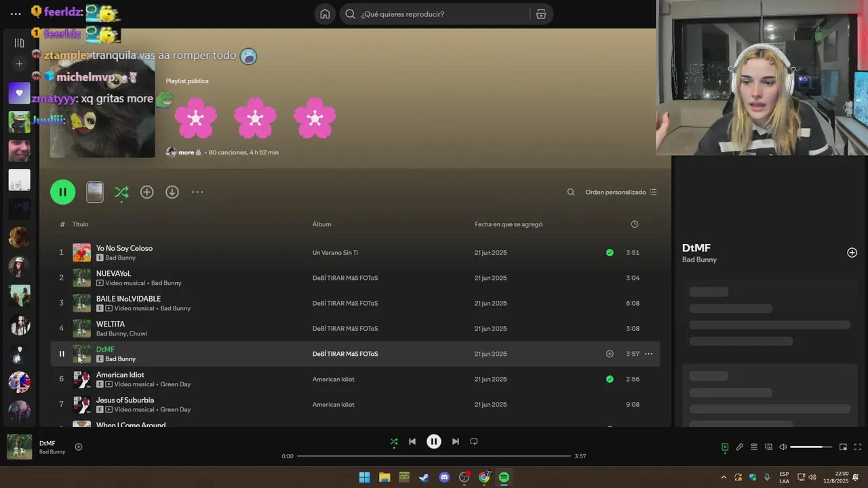Image resolution: width=868 pixels, height=488 pixels.
Task: Open connect to a device icon
Action: [768, 447]
